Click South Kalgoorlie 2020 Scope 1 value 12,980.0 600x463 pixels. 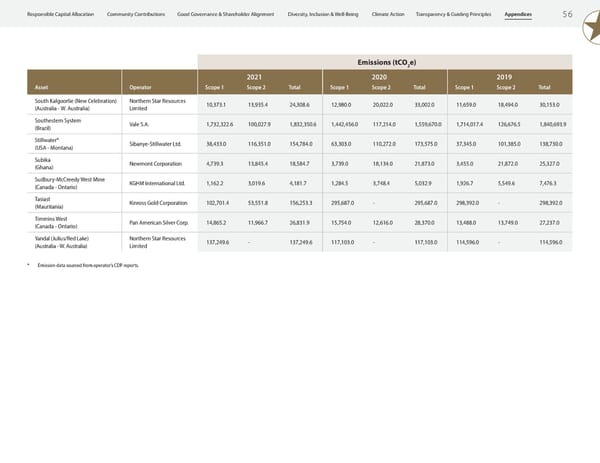click(341, 104)
